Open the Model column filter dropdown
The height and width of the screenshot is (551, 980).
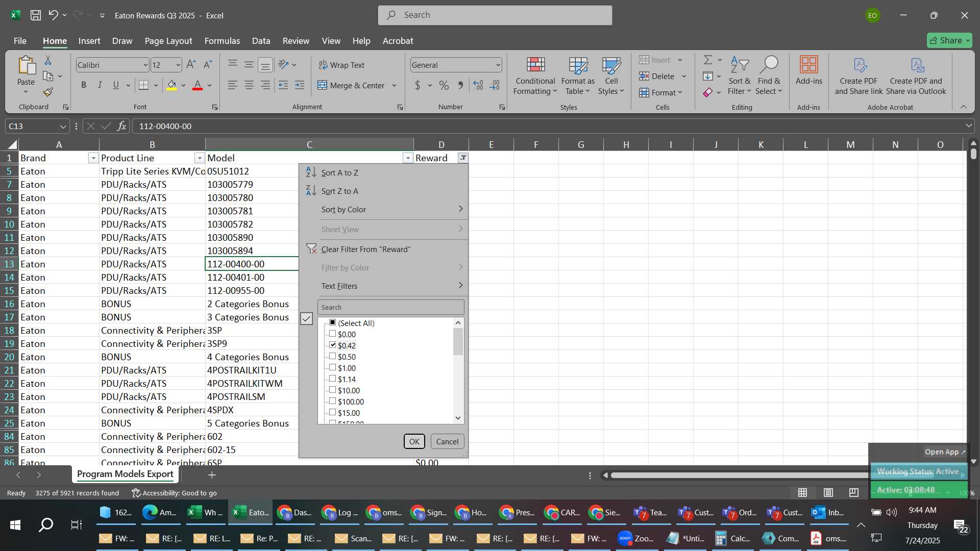408,158
